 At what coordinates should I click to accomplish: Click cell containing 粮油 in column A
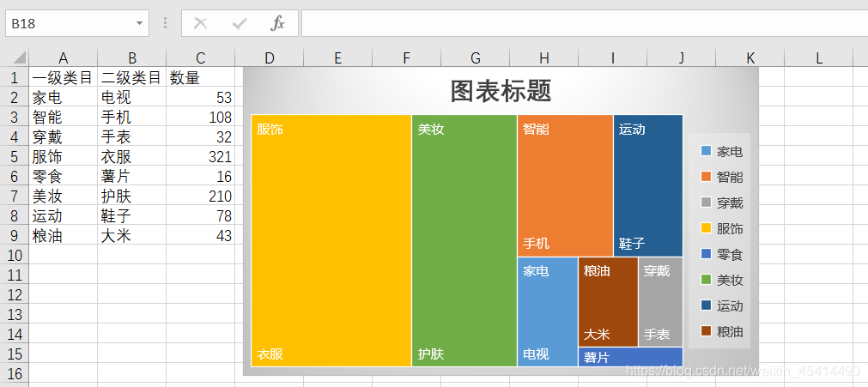64,236
